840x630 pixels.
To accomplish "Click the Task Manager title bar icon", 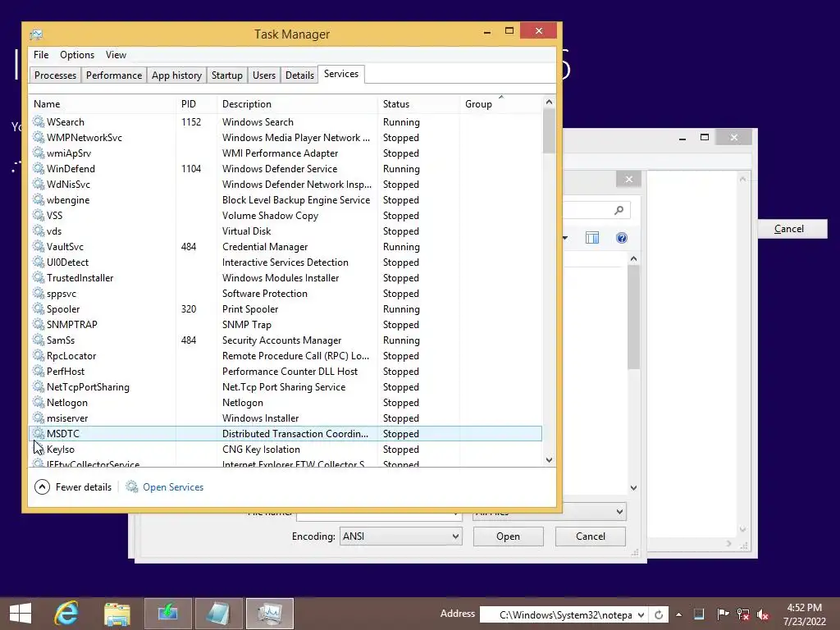I will [36, 34].
